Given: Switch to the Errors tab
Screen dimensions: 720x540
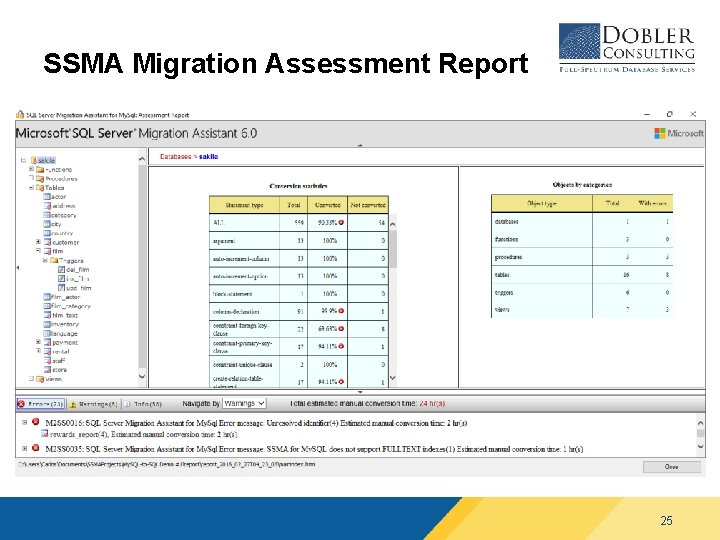Looking at the screenshot, I should 41,404.
